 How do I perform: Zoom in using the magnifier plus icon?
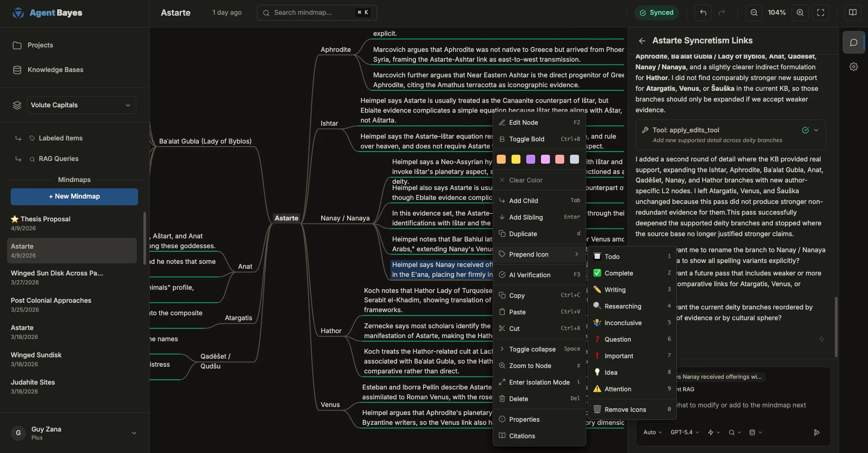tap(800, 13)
